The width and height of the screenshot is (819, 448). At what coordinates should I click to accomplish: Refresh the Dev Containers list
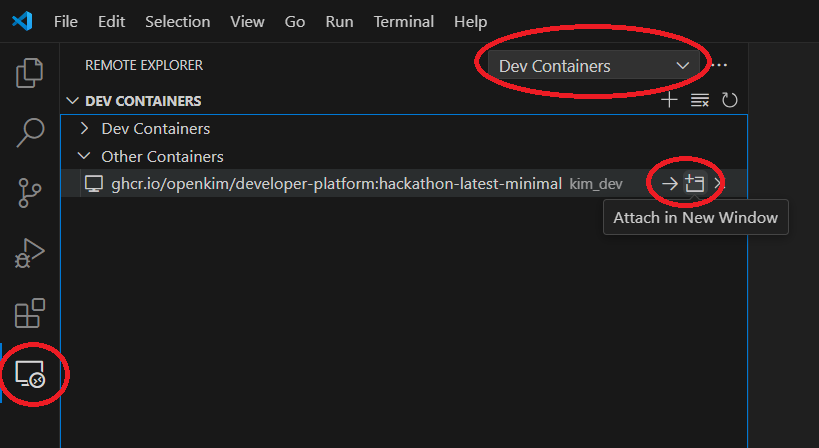click(x=729, y=100)
